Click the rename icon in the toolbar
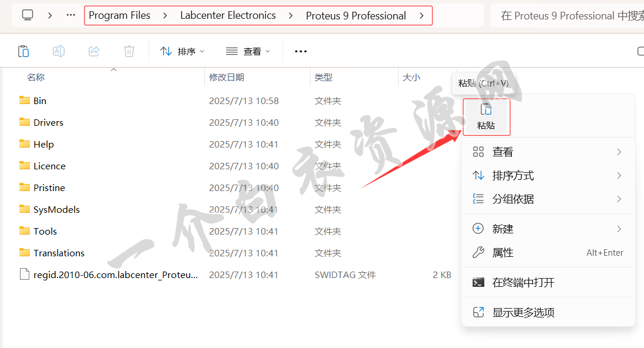The image size is (644, 348). 59,51
